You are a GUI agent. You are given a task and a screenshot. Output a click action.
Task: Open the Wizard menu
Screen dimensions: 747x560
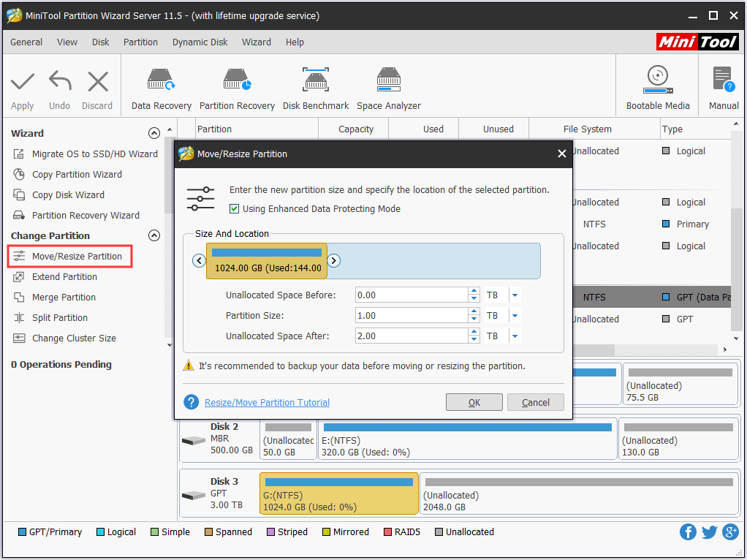tap(257, 42)
